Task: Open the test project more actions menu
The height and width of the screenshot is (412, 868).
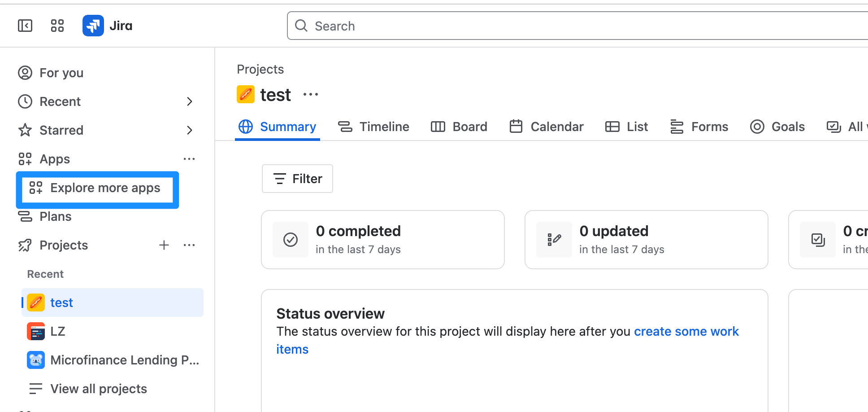Action: tap(311, 95)
